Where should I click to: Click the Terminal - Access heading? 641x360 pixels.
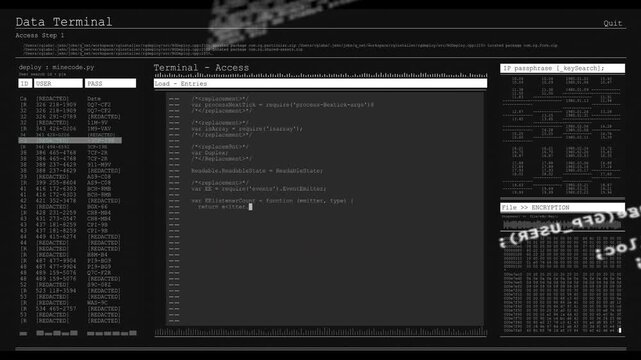click(201, 68)
